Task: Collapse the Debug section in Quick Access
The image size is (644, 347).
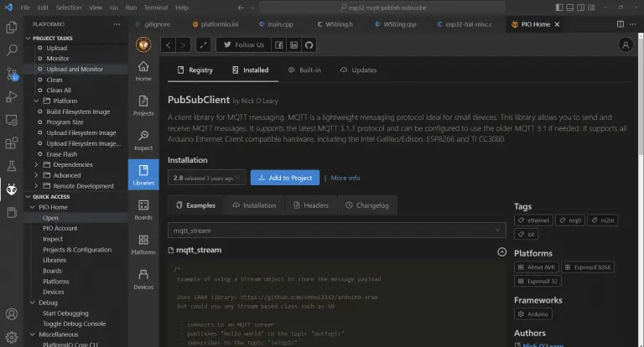Action: (33, 303)
